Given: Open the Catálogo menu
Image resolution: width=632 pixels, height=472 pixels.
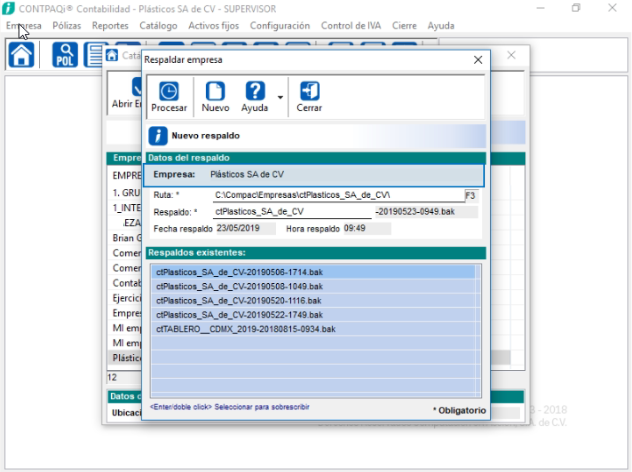Looking at the screenshot, I should coord(158,25).
